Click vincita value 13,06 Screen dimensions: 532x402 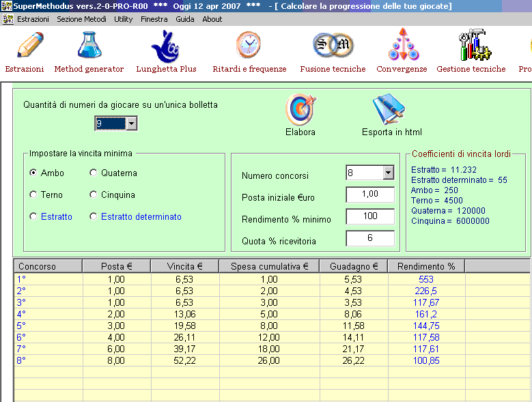pyautogui.click(x=185, y=314)
